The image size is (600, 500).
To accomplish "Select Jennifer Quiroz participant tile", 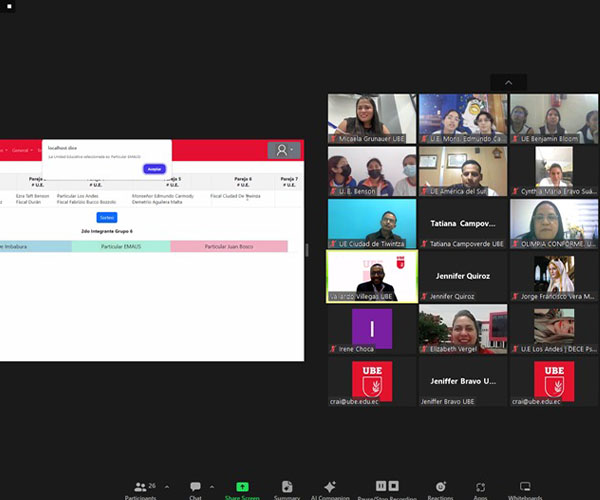I will [463, 276].
